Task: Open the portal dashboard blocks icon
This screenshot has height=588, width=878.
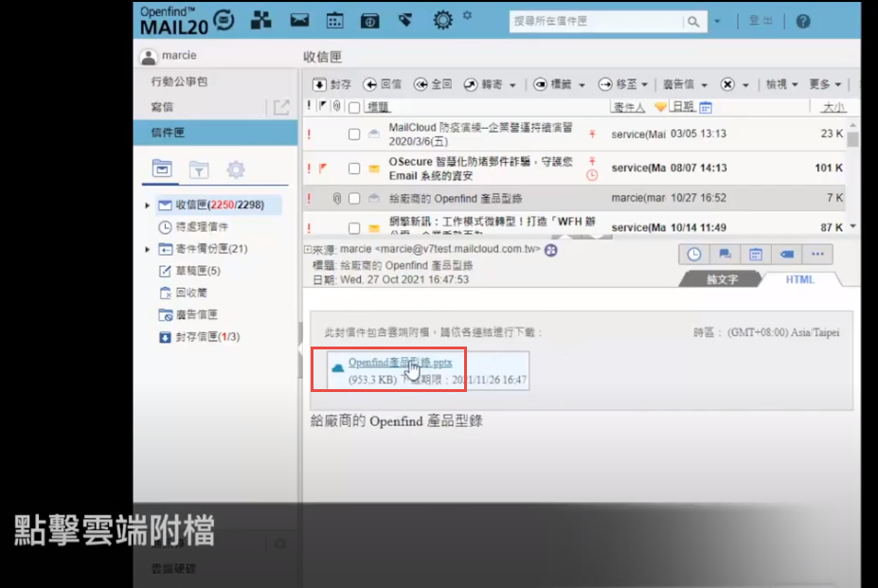Action: tap(260, 21)
